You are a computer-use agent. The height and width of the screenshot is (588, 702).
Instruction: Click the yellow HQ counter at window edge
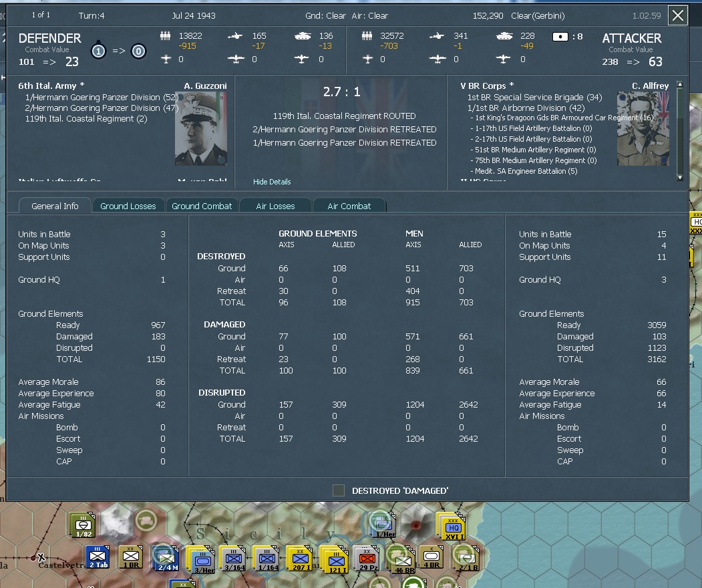(696, 223)
